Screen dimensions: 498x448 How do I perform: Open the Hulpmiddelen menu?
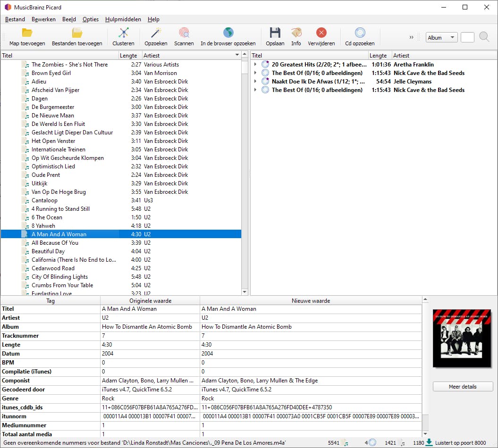pos(123,19)
